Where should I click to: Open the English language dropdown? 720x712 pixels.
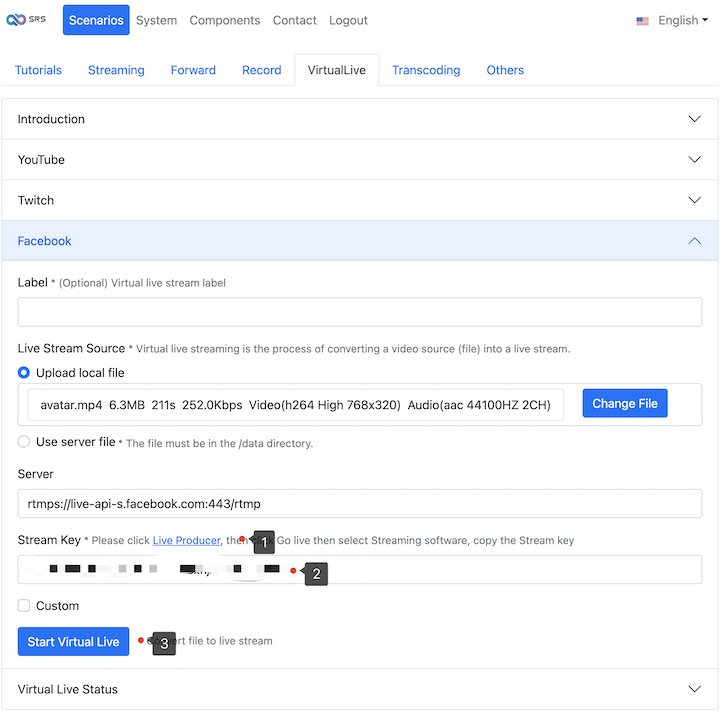point(682,20)
